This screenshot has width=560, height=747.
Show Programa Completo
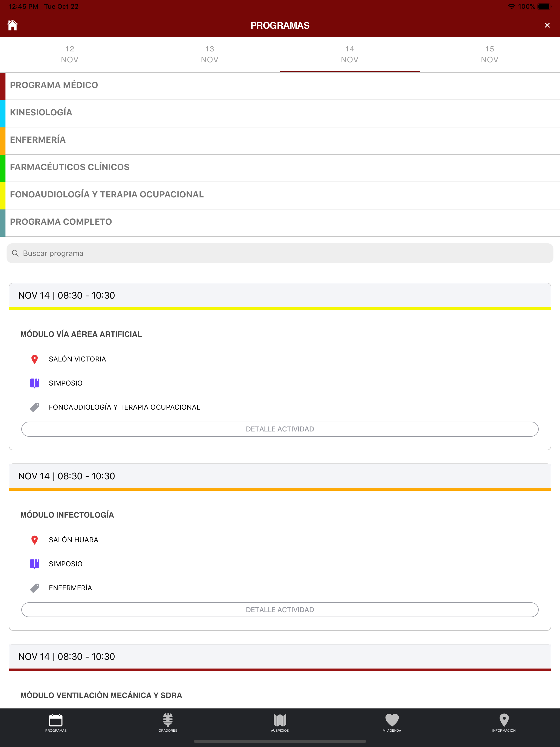pos(61,222)
